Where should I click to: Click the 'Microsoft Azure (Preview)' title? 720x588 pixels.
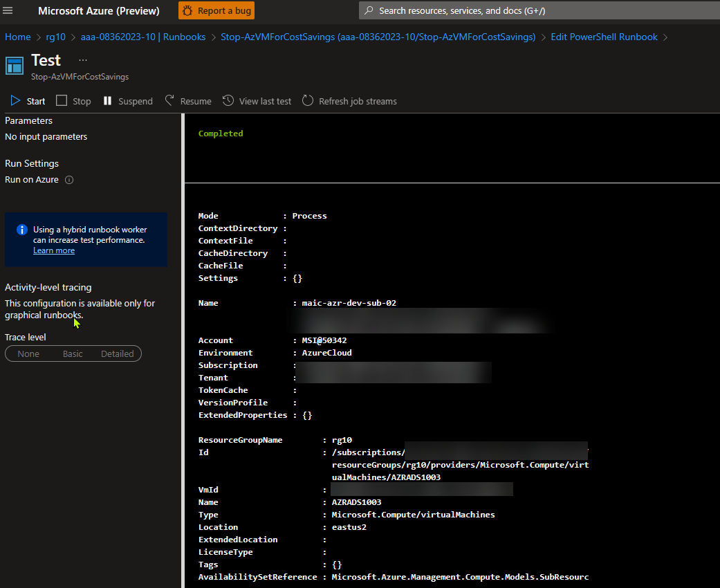tap(99, 10)
